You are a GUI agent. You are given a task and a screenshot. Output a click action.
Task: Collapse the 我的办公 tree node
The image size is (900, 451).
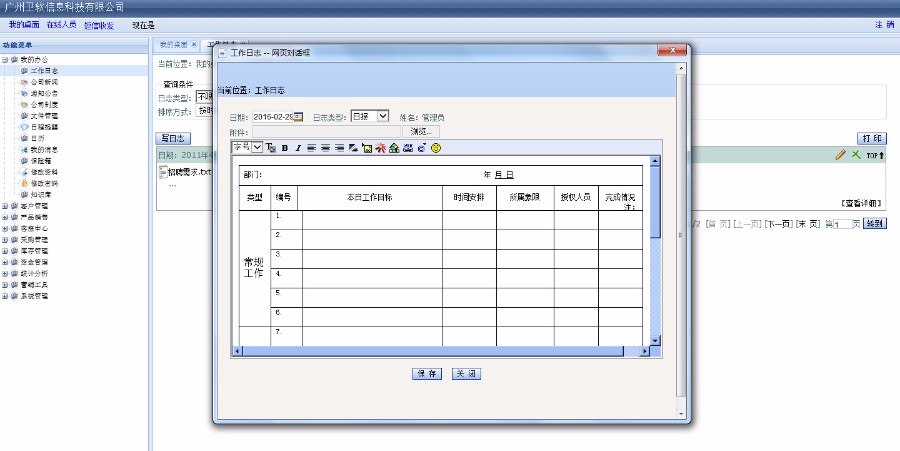tap(5, 60)
